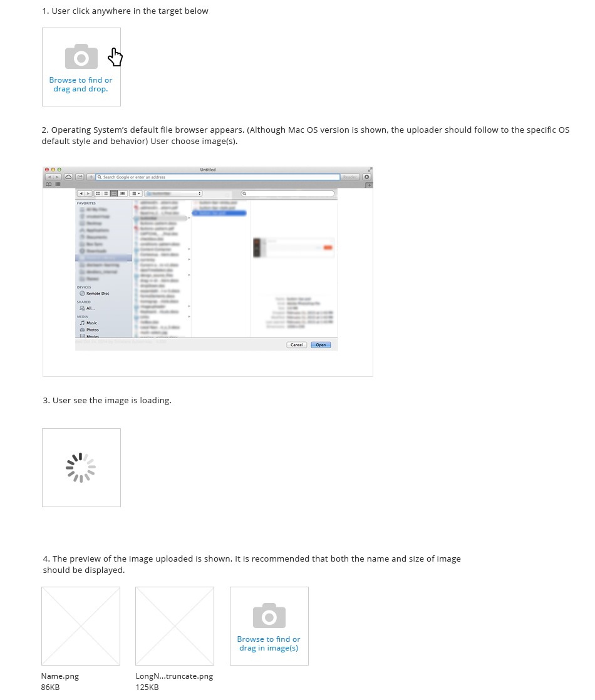Image resolution: width=595 pixels, height=700 pixels.
Task: Select Remote Disc under Devices
Action: [94, 294]
